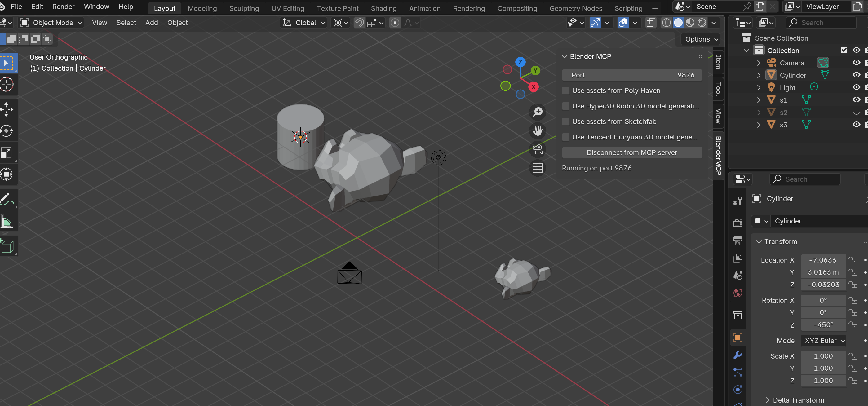Select the Rotate tool
The image size is (868, 406).
coord(7,131)
